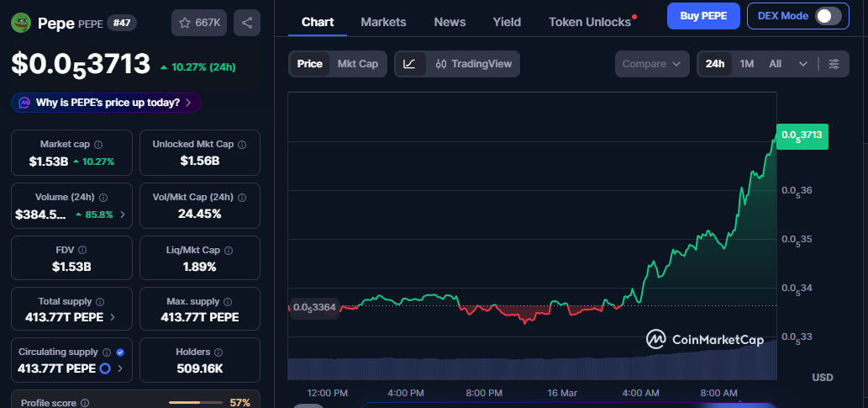Click info icon next to Profile score
This screenshot has height=408, width=868.
[x=85, y=403]
